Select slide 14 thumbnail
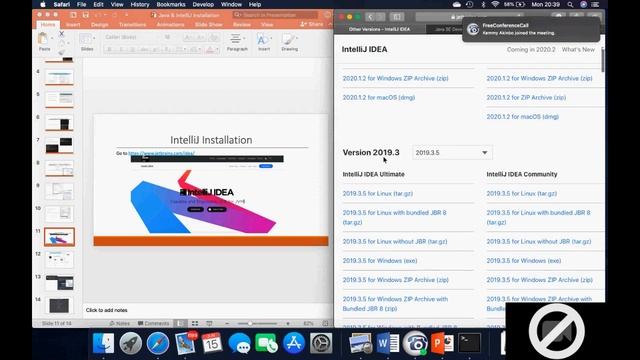 (x=60, y=305)
